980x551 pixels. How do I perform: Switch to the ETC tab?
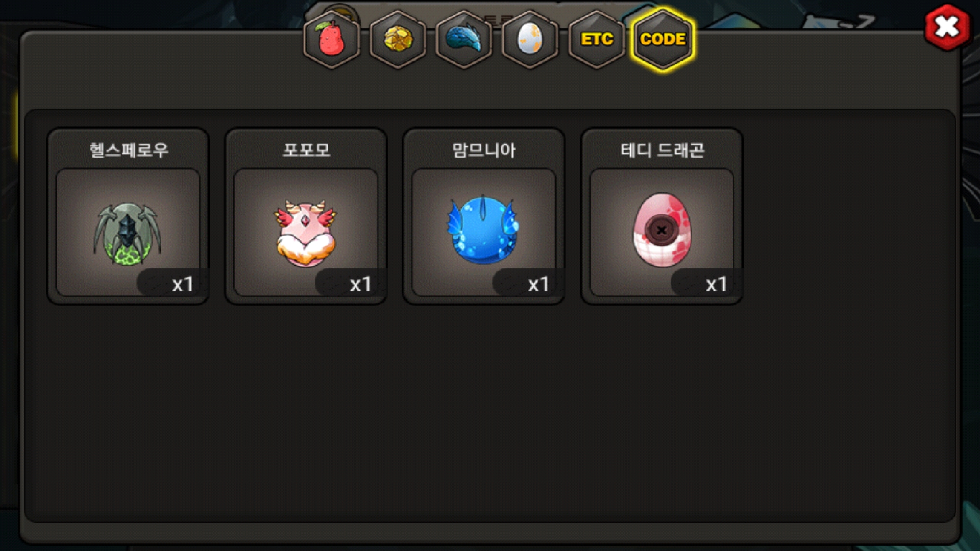click(x=596, y=39)
